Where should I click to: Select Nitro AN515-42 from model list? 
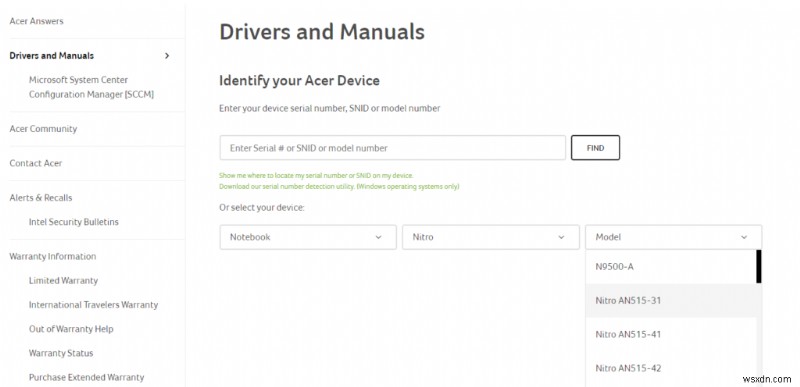pyautogui.click(x=670, y=368)
